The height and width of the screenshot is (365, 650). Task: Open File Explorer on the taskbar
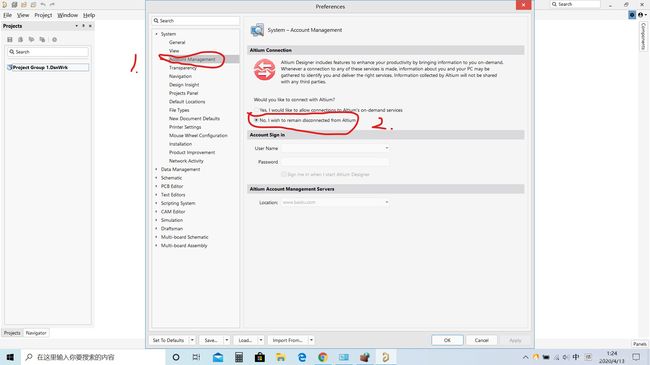click(281, 357)
